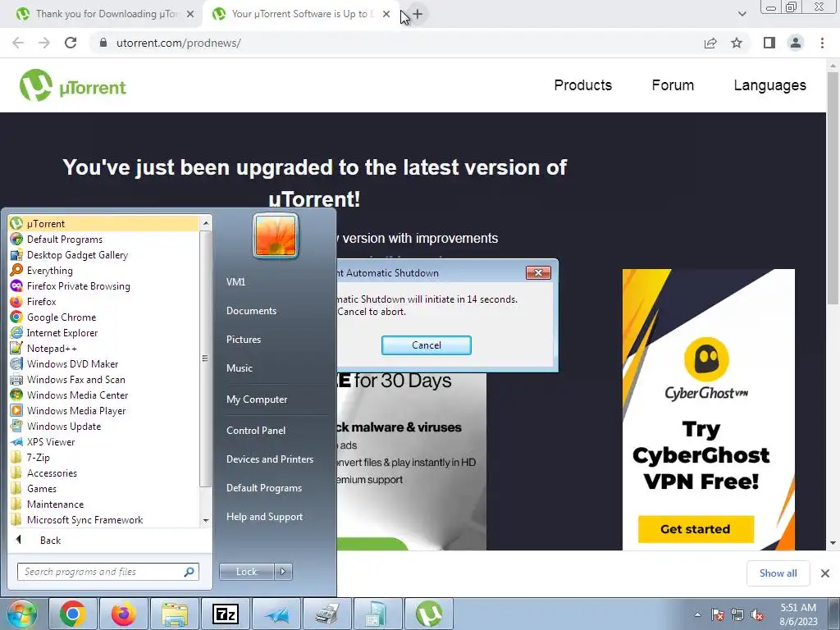The height and width of the screenshot is (630, 840).
Task: Open Pictures from Start menu
Action: [x=243, y=340]
